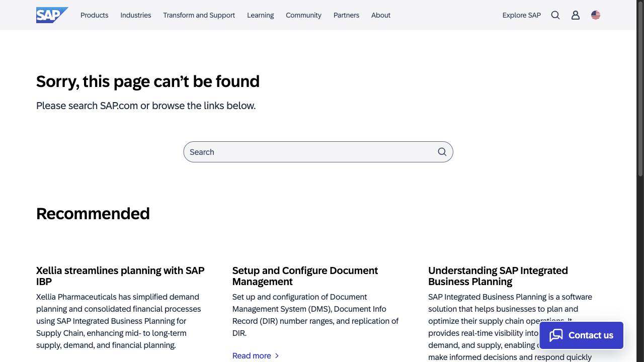Open the Contact us button

click(581, 335)
